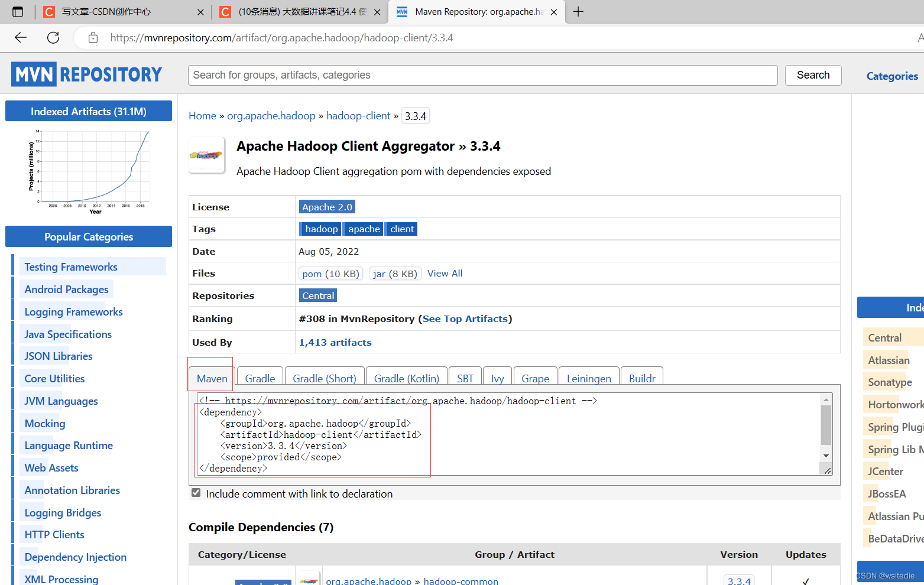Open the Categories link
Screen dimensions: 924x585
(892, 76)
